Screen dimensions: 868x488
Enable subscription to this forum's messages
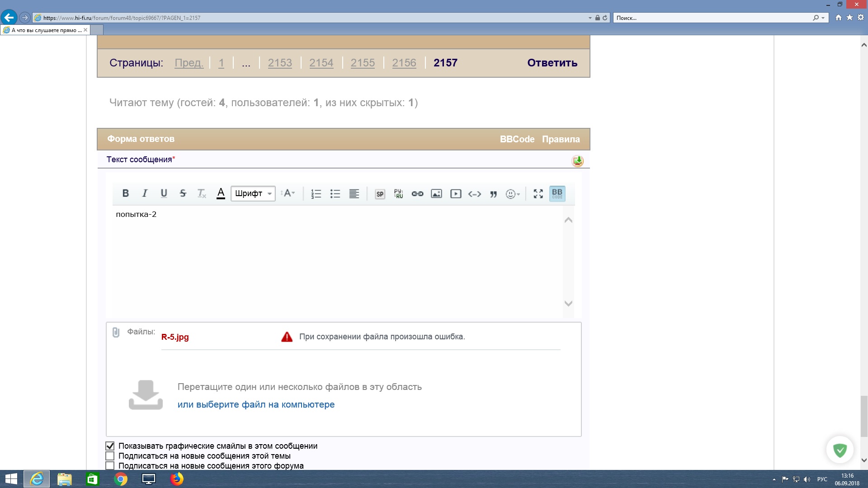click(x=110, y=465)
